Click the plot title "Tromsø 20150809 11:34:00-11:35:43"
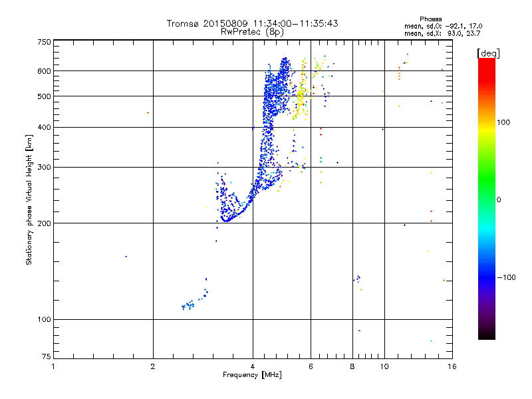The image size is (532, 399). point(252,23)
